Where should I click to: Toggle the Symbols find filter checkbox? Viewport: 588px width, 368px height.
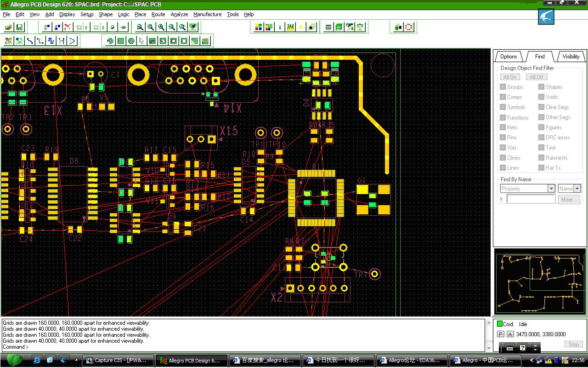(503, 107)
